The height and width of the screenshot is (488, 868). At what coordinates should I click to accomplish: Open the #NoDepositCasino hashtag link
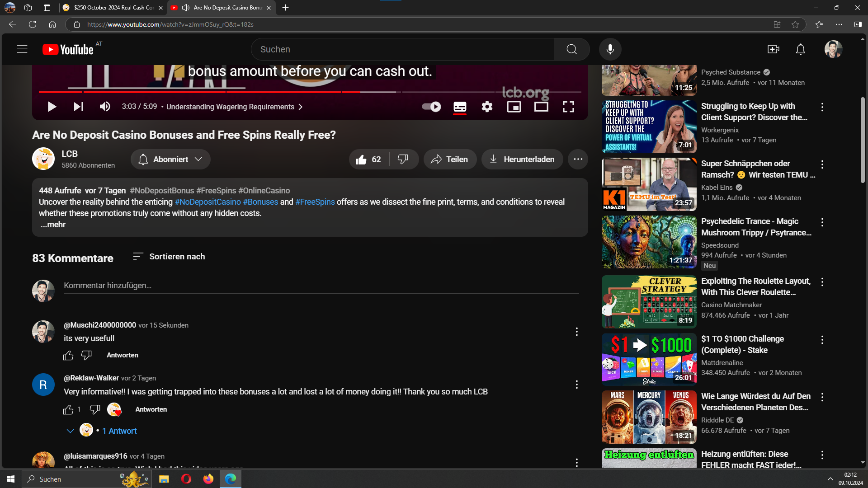(208, 202)
